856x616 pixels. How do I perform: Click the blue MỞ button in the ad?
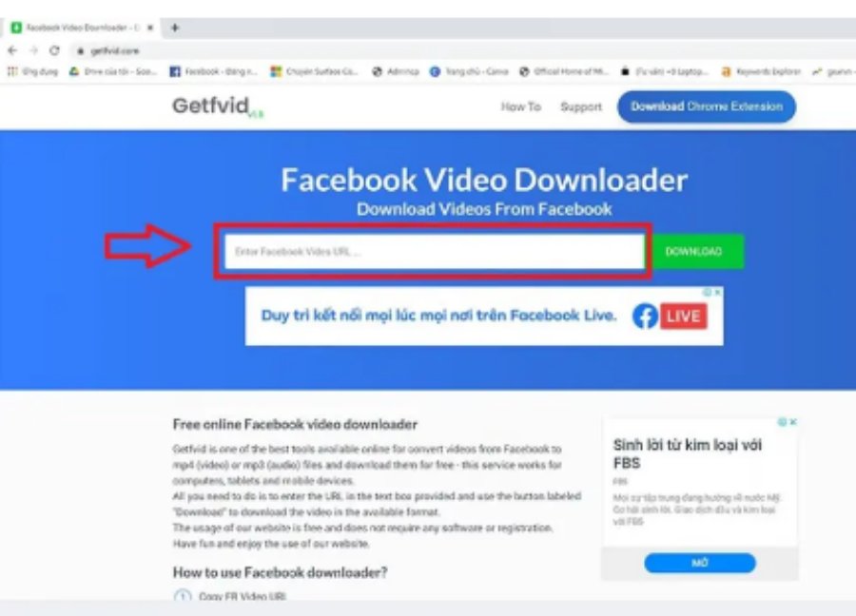click(700, 563)
